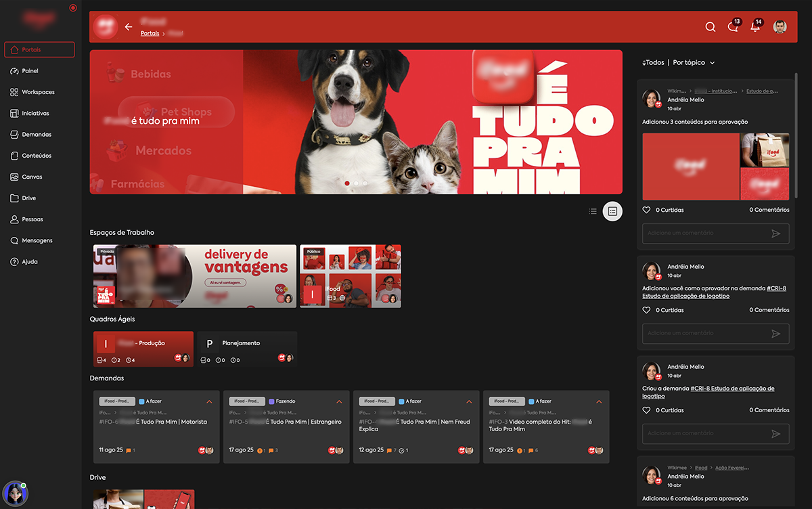Open chat notifications showing 13 unread
The height and width of the screenshot is (509, 812).
[x=733, y=27]
